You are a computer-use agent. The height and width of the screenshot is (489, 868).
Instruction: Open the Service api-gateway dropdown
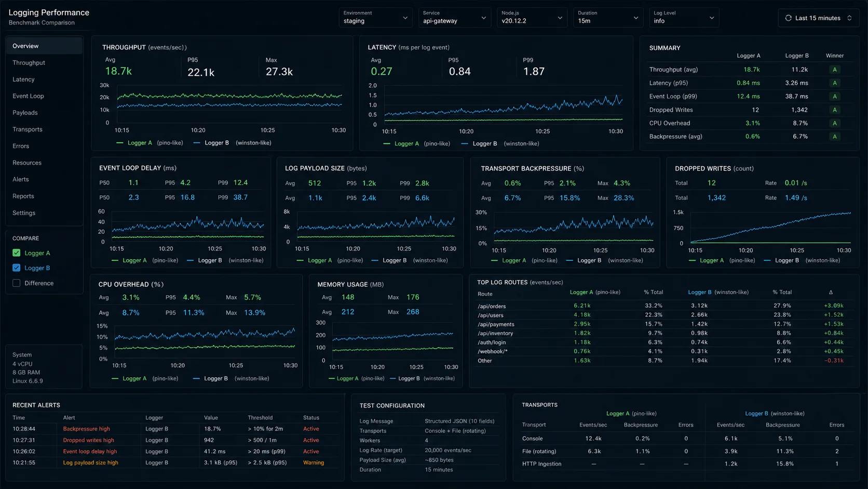pos(455,17)
